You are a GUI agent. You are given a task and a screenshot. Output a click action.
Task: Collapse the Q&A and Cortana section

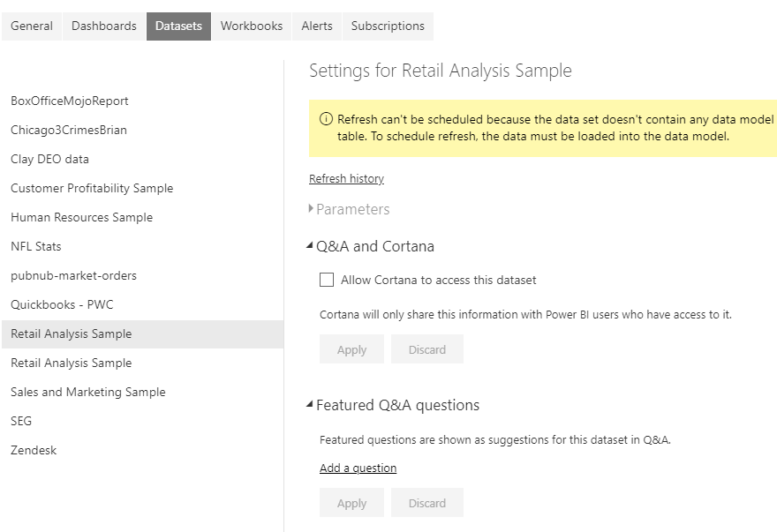coord(310,246)
